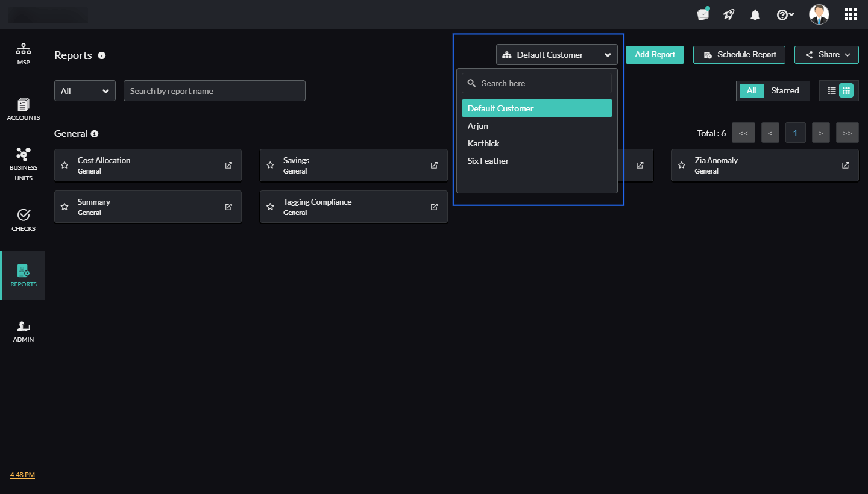
Task: Star the Cost Allocation report
Action: [x=64, y=165]
